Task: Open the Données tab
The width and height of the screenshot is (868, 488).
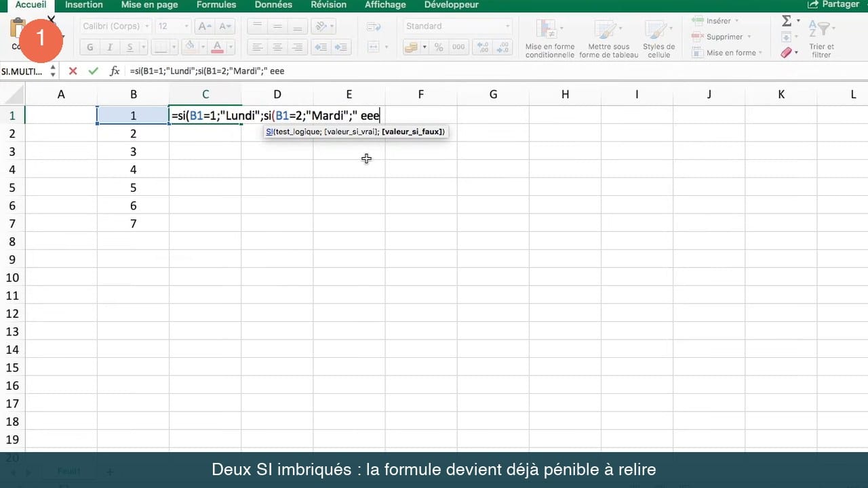Action: coord(273,5)
